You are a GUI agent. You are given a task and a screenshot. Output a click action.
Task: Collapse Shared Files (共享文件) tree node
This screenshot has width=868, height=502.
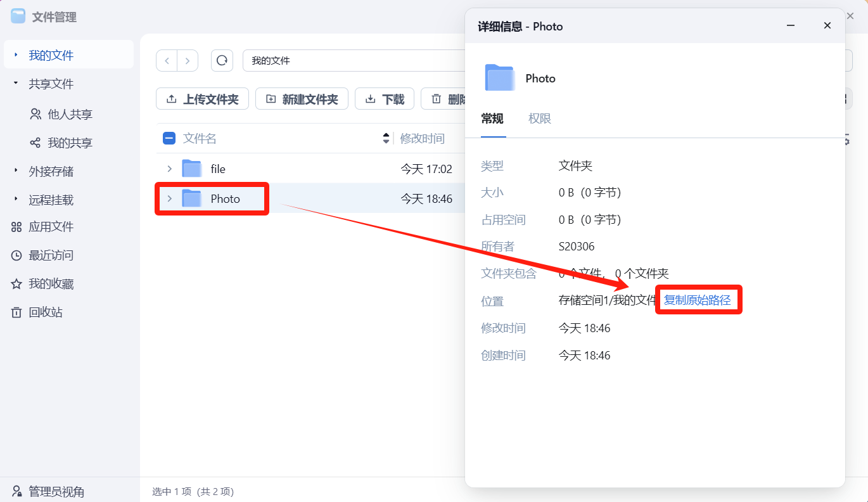point(16,84)
